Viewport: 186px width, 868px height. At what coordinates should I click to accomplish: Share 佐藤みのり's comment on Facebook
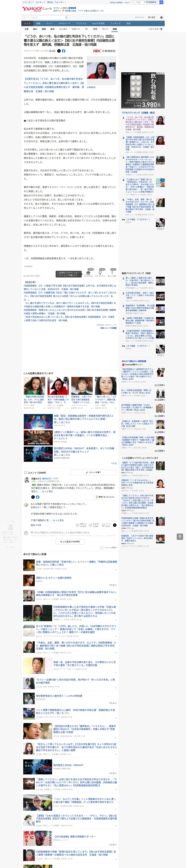tap(38, 497)
